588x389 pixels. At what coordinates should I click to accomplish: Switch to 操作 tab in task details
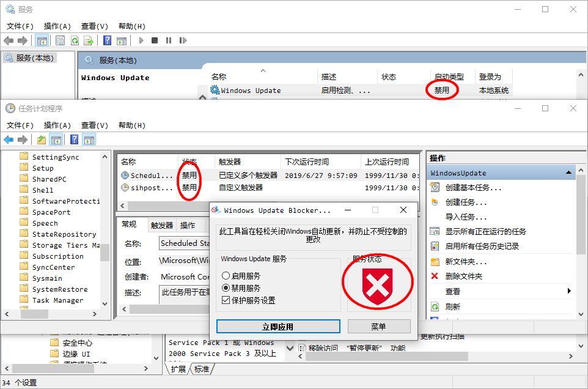coord(188,226)
